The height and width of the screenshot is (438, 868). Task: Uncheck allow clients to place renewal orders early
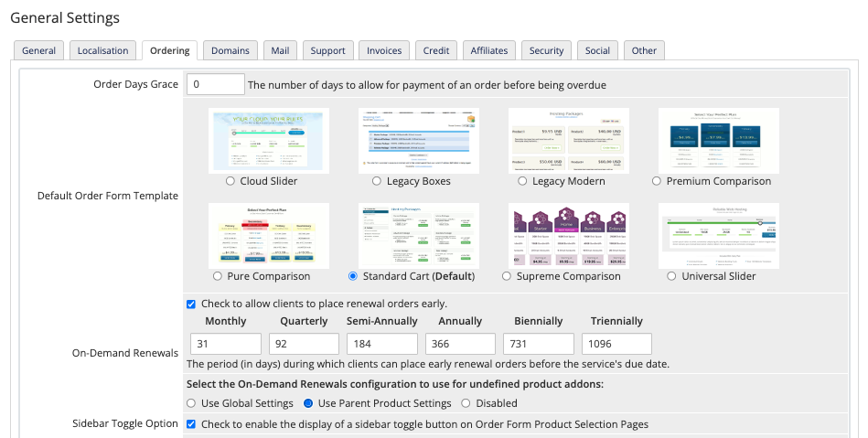(191, 304)
